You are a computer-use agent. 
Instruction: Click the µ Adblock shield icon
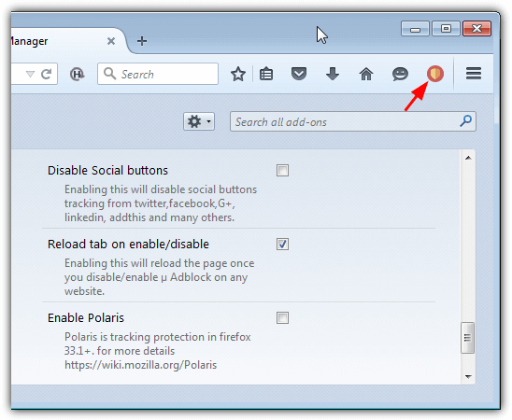435,74
